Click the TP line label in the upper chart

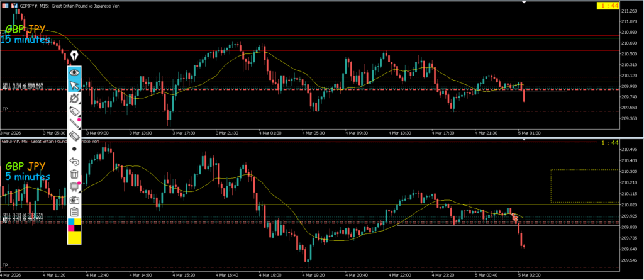tap(5, 109)
